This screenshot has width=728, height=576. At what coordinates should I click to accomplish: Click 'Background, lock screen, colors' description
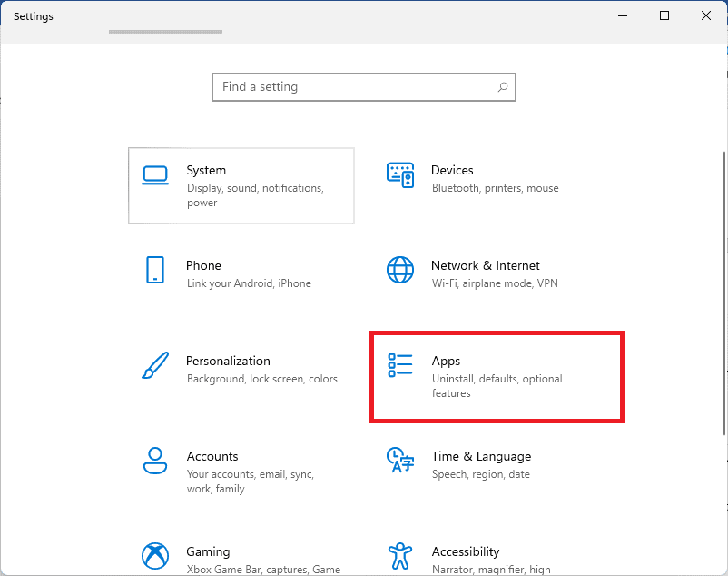click(x=261, y=379)
